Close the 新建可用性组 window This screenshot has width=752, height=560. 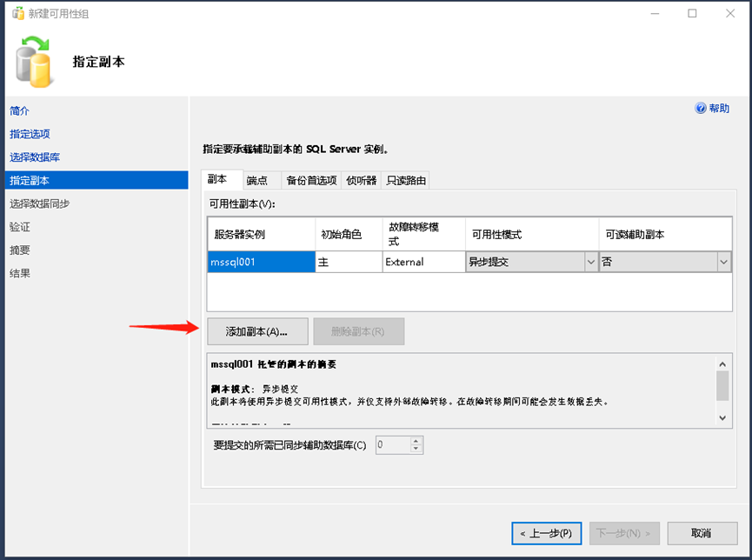click(x=730, y=13)
